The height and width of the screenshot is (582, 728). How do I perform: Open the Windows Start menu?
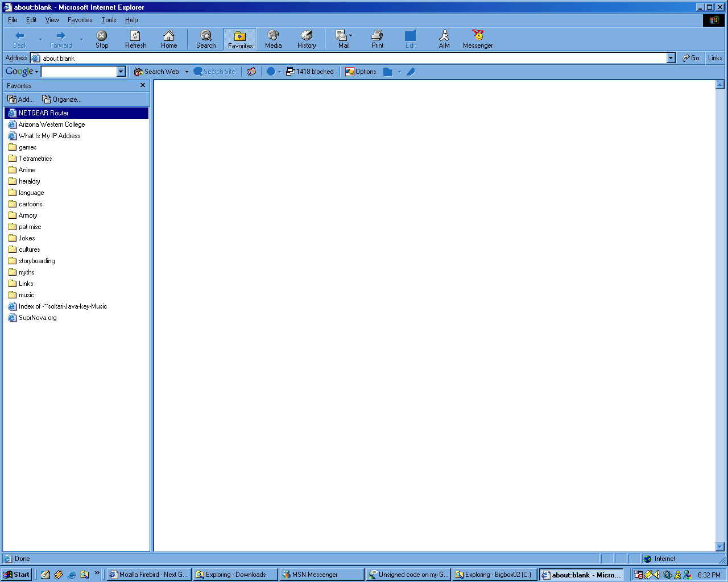[16, 575]
